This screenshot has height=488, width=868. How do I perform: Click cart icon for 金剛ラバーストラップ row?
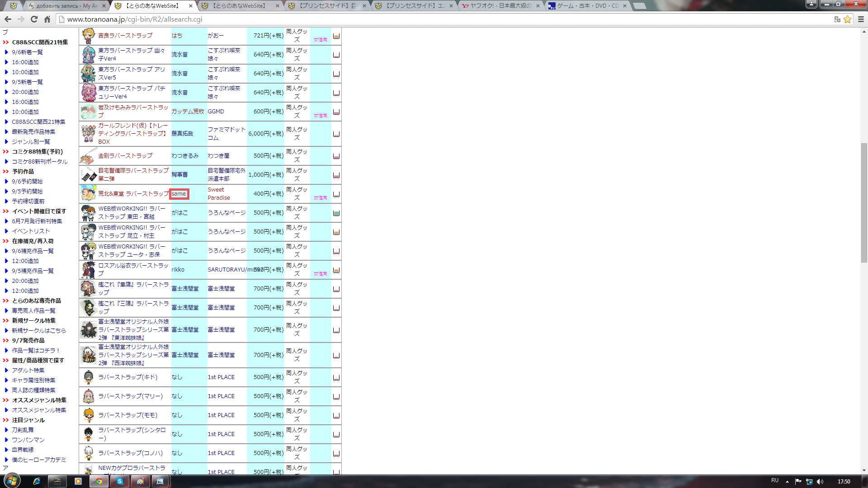(x=336, y=156)
